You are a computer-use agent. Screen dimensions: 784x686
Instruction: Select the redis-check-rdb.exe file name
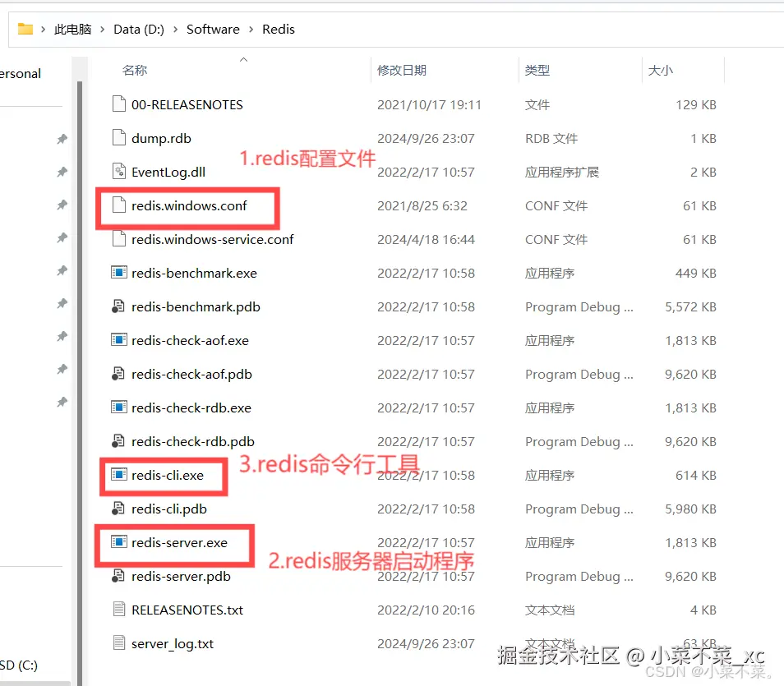coord(191,407)
